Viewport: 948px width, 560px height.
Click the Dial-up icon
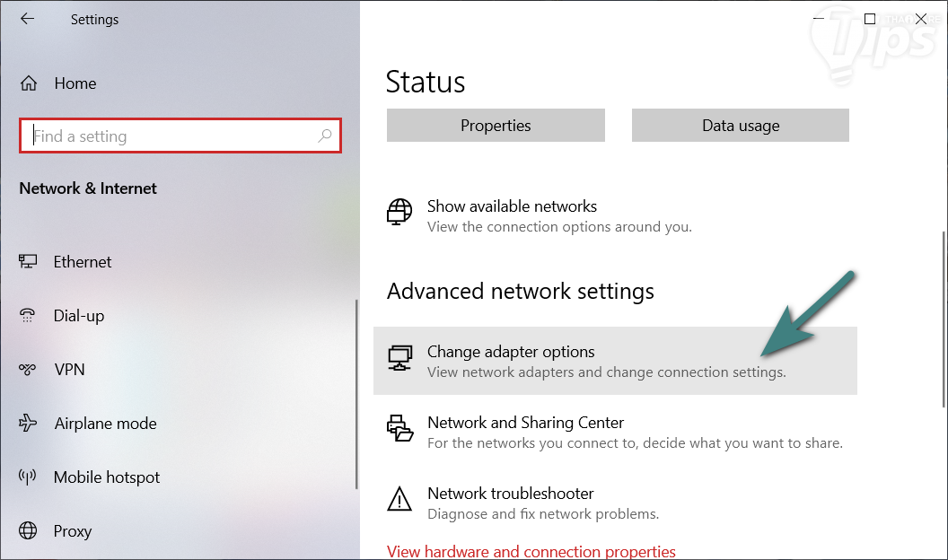(x=29, y=316)
